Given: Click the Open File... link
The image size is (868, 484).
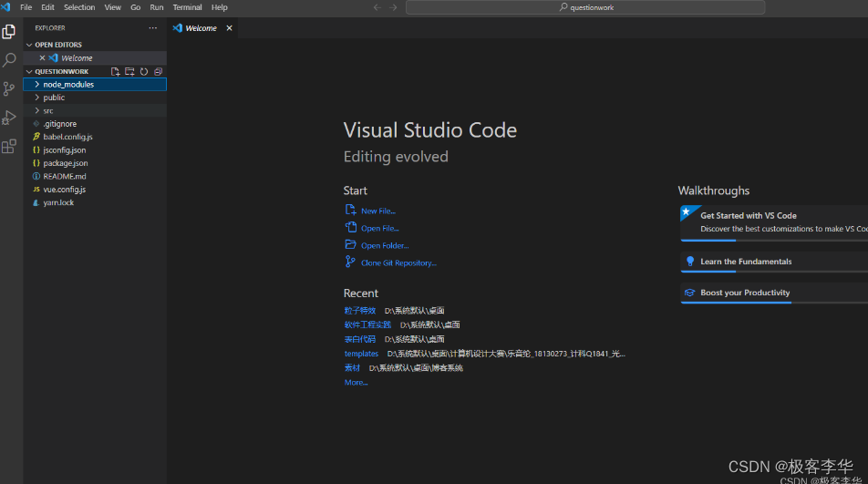Looking at the screenshot, I should point(379,228).
